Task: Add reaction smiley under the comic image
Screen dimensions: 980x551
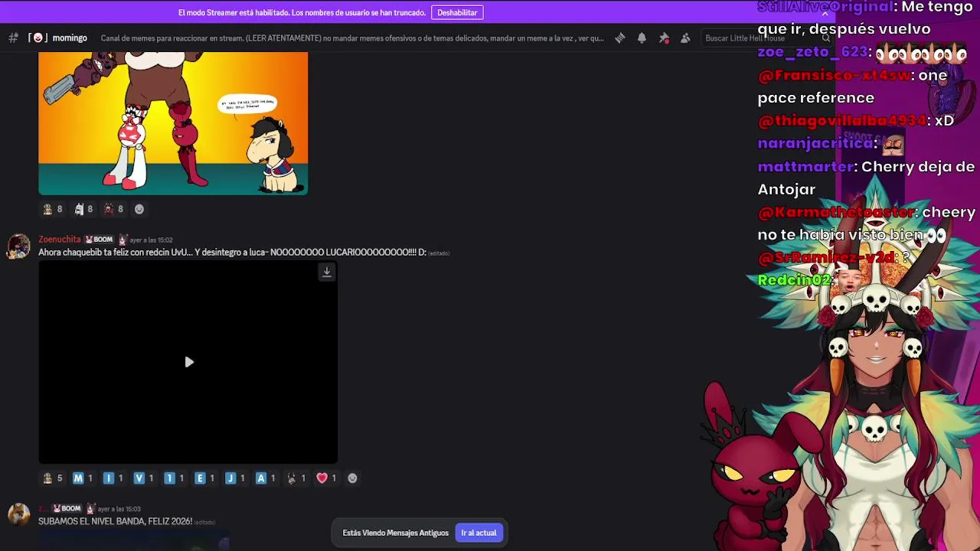Action: (x=139, y=209)
